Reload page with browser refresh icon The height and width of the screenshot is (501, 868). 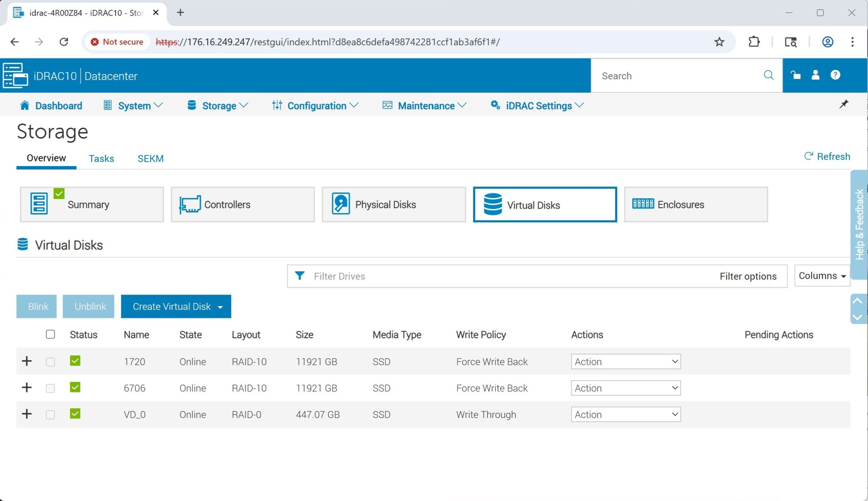(x=64, y=42)
